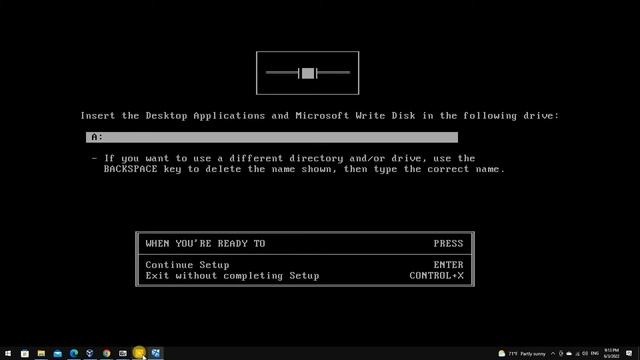This screenshot has height=360, width=640.
Task: Open the Mail app on the taskbar
Action: tap(58, 353)
